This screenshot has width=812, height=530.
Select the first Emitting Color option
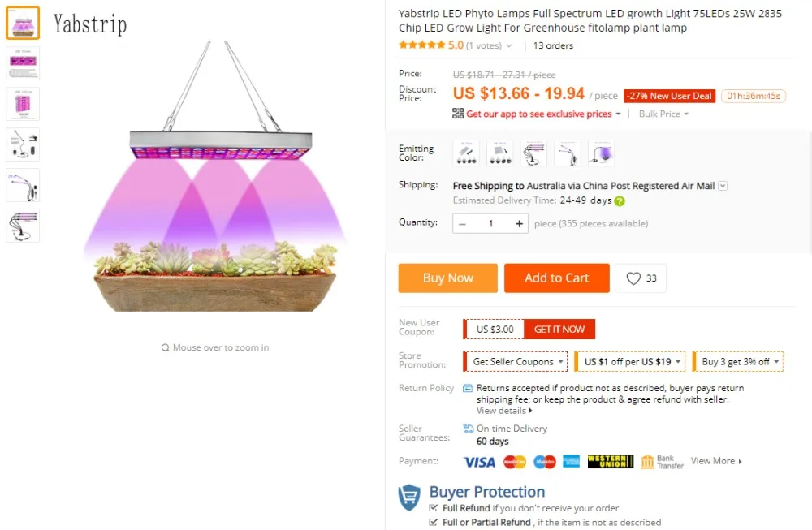coord(466,153)
